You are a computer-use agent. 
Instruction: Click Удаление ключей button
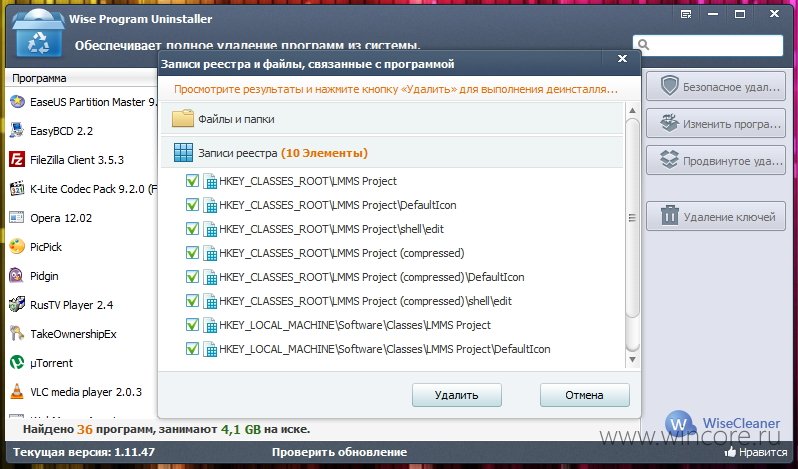tap(716, 216)
